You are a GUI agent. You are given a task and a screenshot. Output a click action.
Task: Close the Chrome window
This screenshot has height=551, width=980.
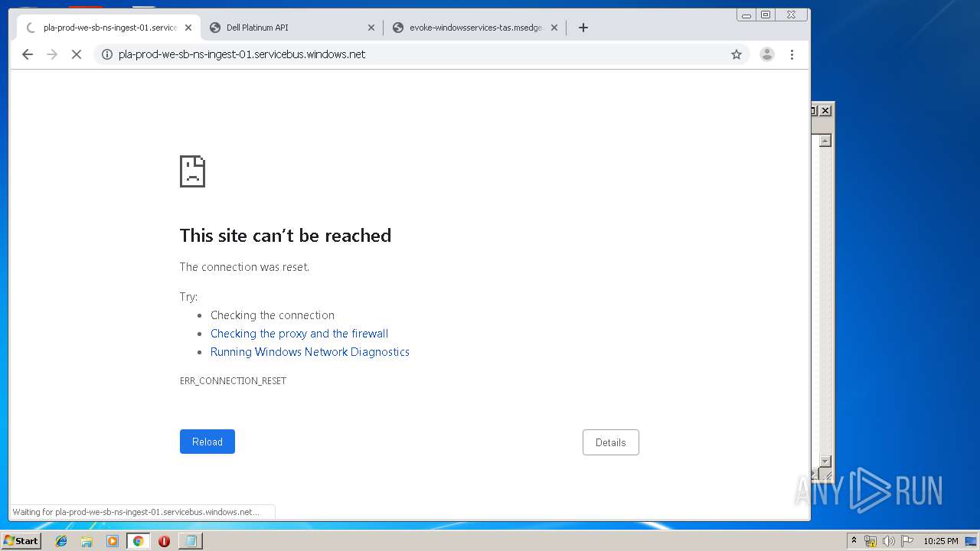[792, 15]
